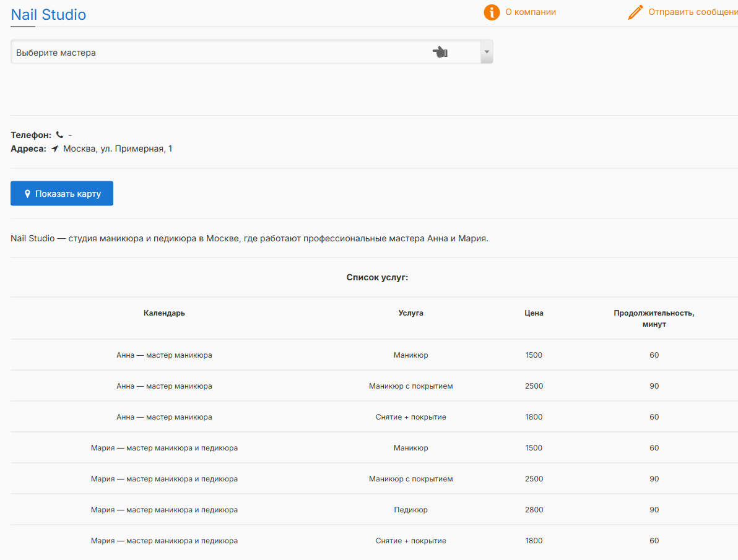Click the Телефон: label
Screen dimensions: 738x560
point(31,135)
